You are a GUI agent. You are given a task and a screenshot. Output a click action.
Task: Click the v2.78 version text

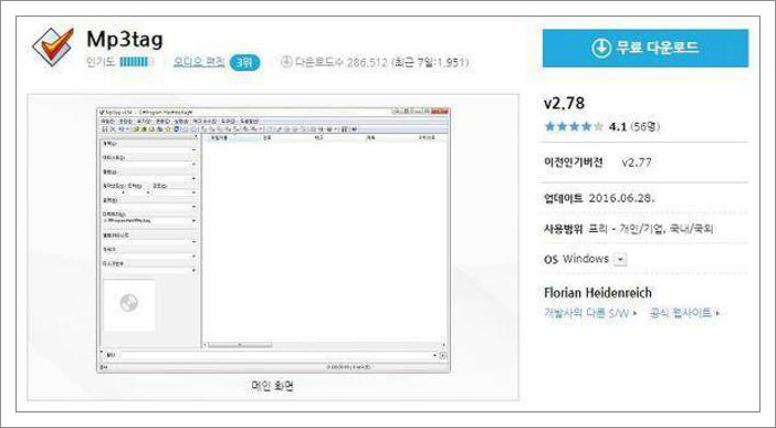pyautogui.click(x=564, y=103)
